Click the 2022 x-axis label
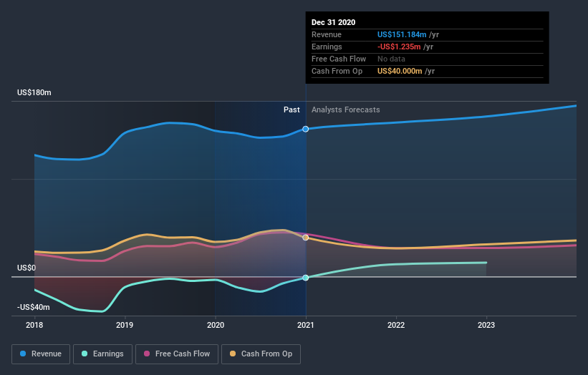Screen dimensions: 588x375 [396, 325]
